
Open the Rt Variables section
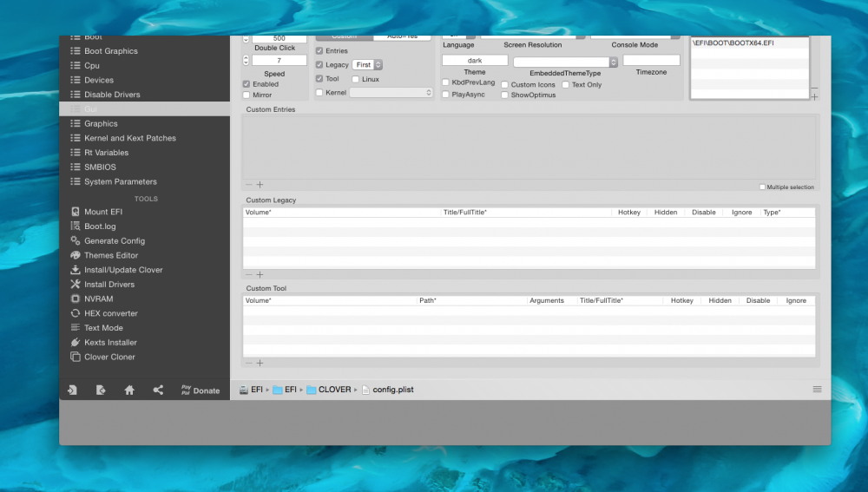point(106,152)
